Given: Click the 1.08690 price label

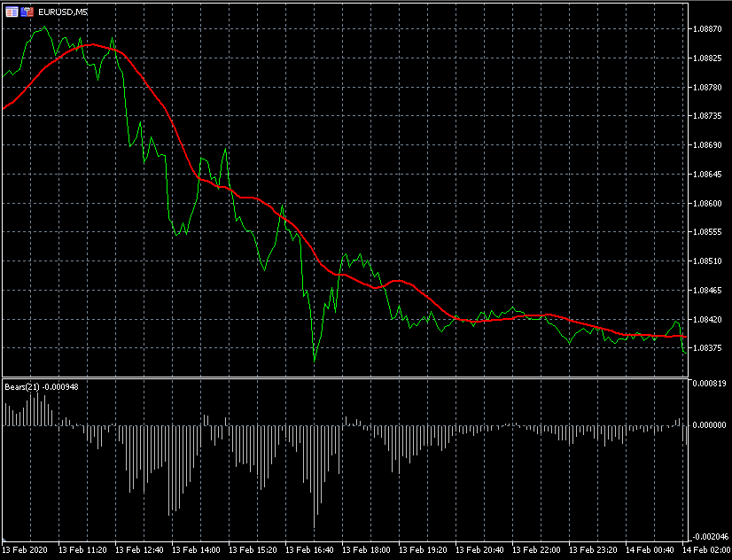Looking at the screenshot, I should (x=707, y=145).
